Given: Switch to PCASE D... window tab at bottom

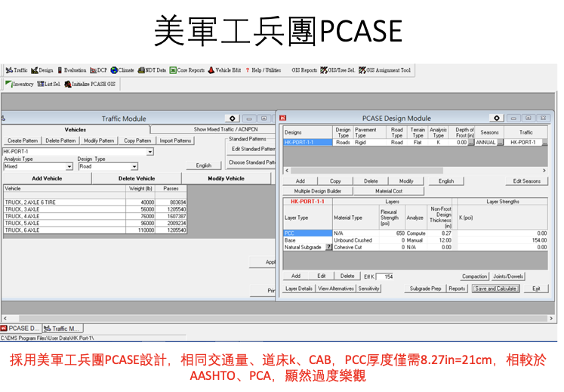Looking at the screenshot, I should (21, 329).
